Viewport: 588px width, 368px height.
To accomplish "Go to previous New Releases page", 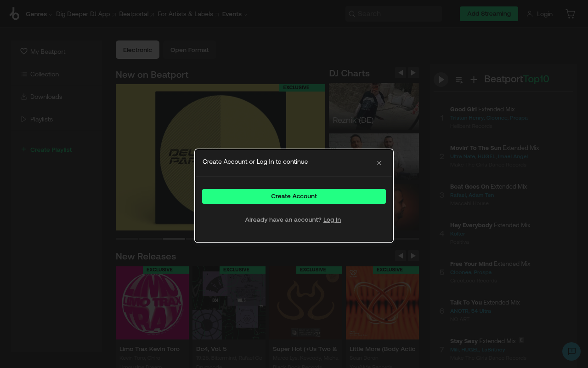I will click(x=401, y=256).
